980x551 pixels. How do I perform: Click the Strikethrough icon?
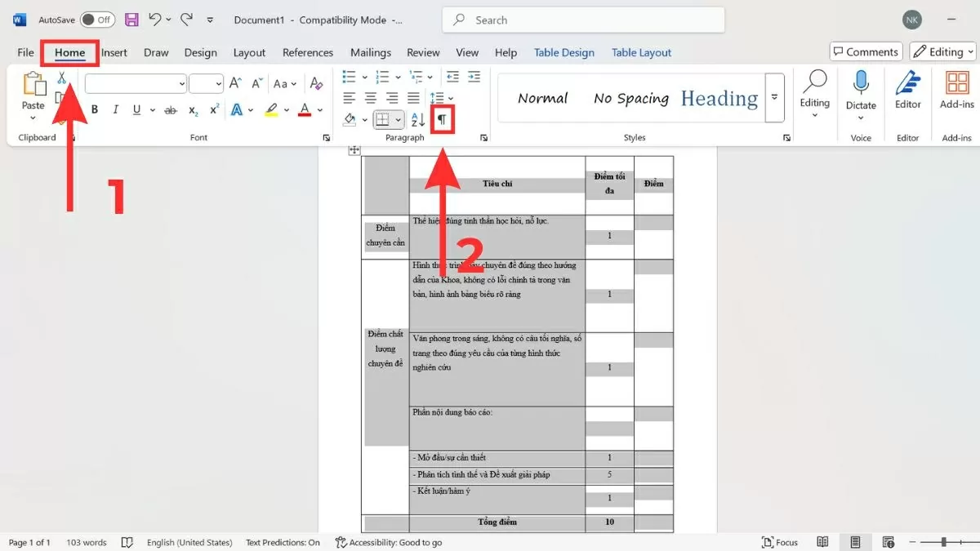[171, 109]
